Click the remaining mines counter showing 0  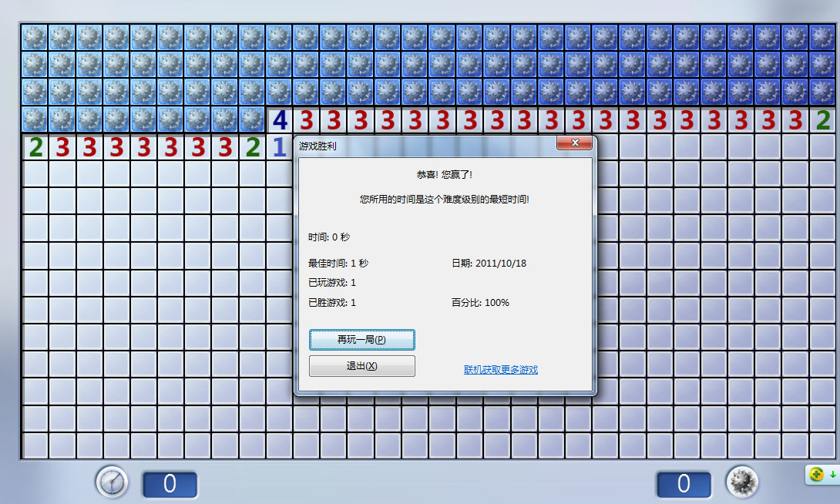pyautogui.click(x=684, y=484)
